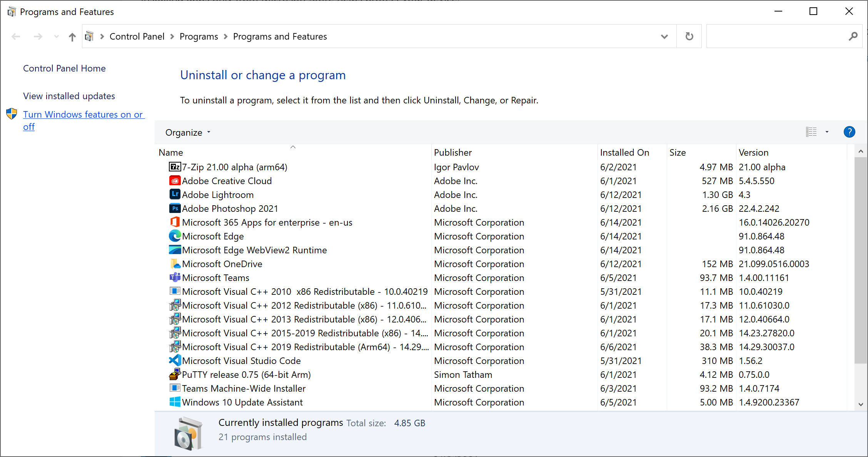
Task: Open Turn Windows features on or off
Action: [83, 120]
